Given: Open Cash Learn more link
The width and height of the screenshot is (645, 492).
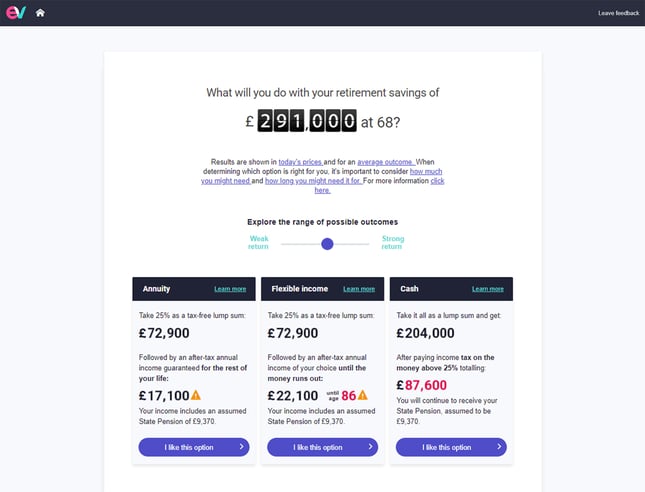Looking at the screenshot, I should point(488,289).
